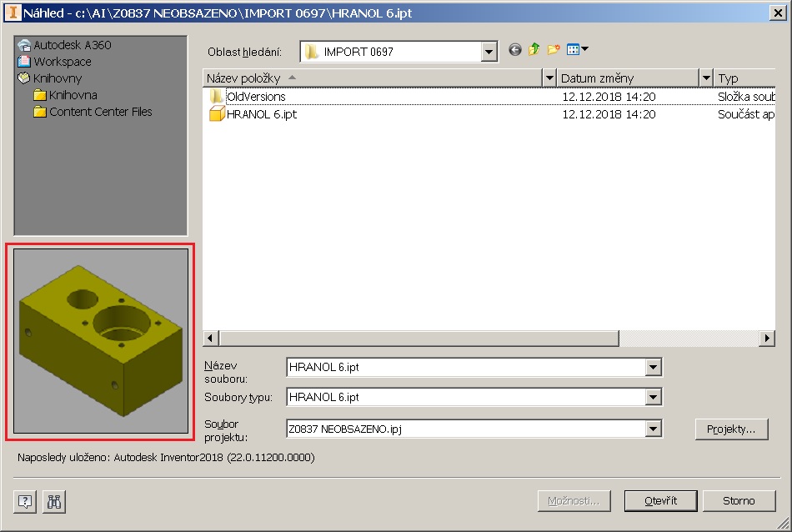Select the HRANOL 6.ipt file
Viewport: 792px width, 532px height.
(261, 114)
